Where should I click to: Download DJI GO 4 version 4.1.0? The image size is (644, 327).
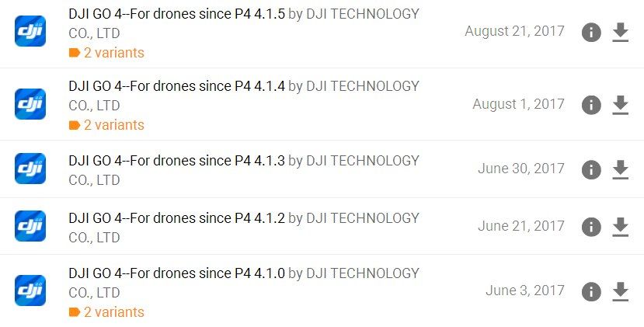(620, 291)
